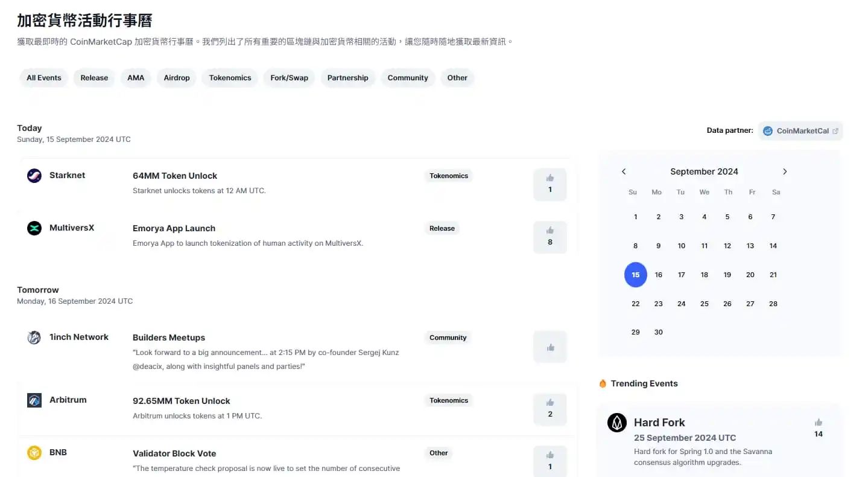Select September 30 in the calendar
Screen dimensions: 868x477
659,332
